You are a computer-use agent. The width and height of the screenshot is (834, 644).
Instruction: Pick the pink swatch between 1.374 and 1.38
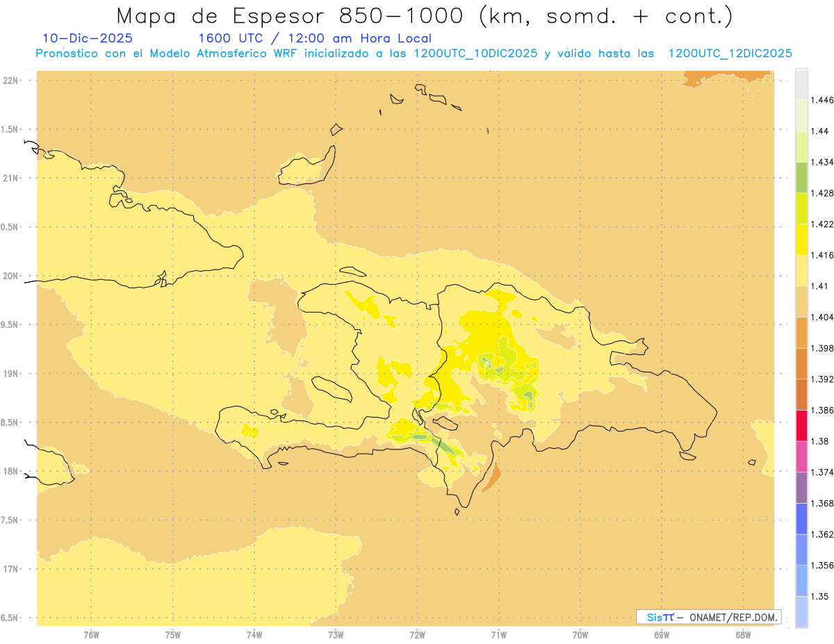point(801,456)
